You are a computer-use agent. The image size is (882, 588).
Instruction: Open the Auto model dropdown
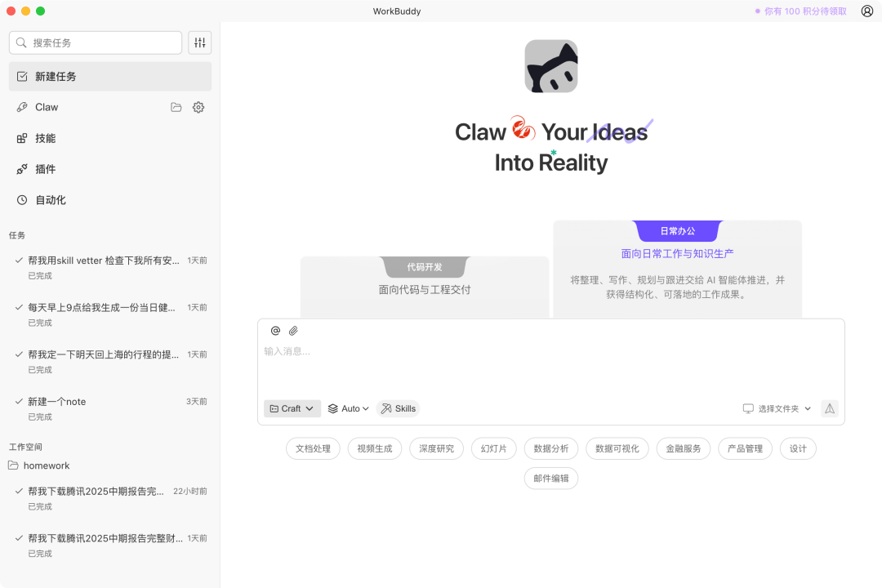348,408
